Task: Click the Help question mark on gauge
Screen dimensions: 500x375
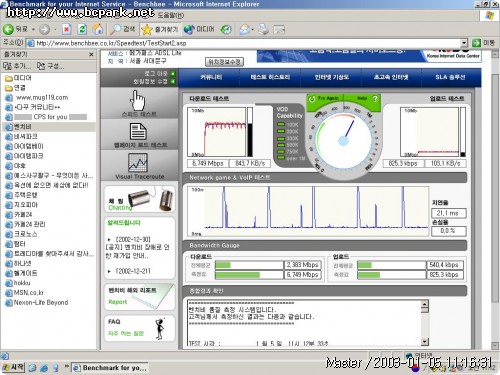Action: (x=375, y=99)
